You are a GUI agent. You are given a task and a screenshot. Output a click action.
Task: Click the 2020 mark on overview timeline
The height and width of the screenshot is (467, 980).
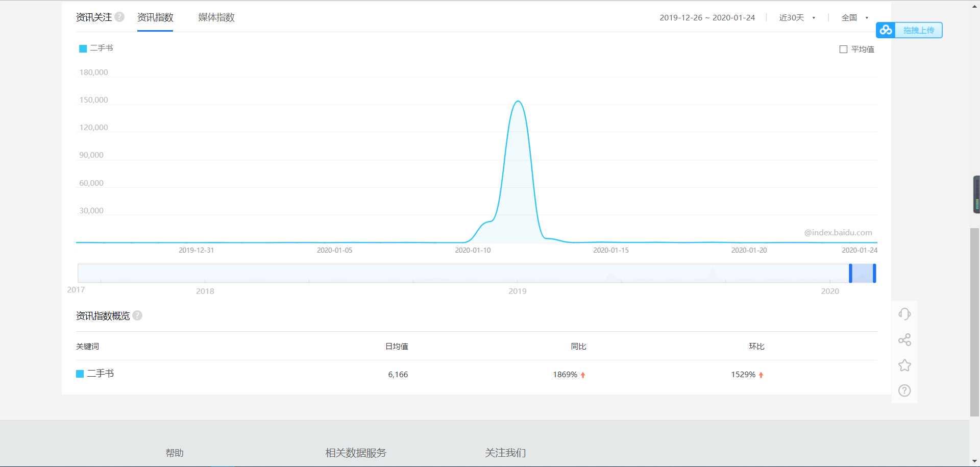[830, 291]
